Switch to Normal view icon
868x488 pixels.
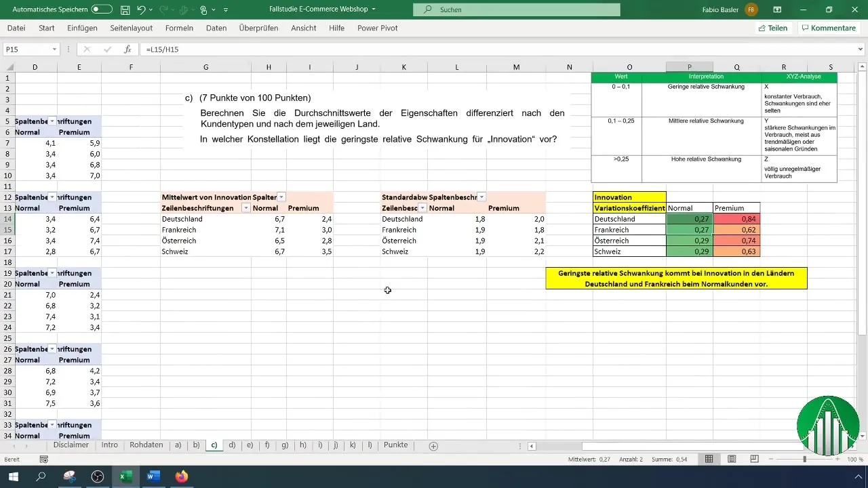pyautogui.click(x=709, y=459)
